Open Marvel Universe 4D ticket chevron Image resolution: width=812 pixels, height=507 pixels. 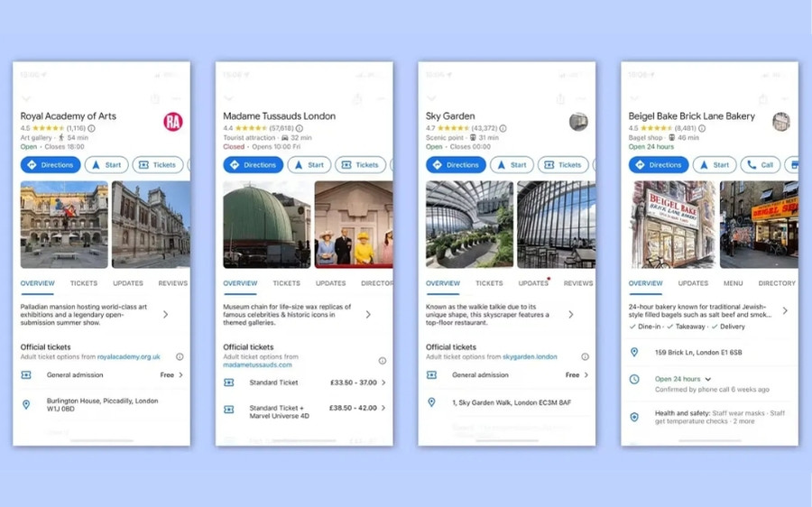coord(383,408)
